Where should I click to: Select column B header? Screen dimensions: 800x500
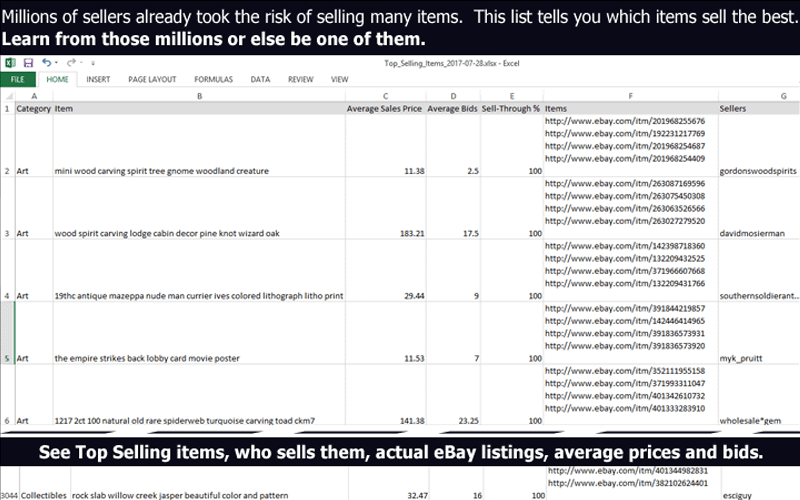[199, 96]
